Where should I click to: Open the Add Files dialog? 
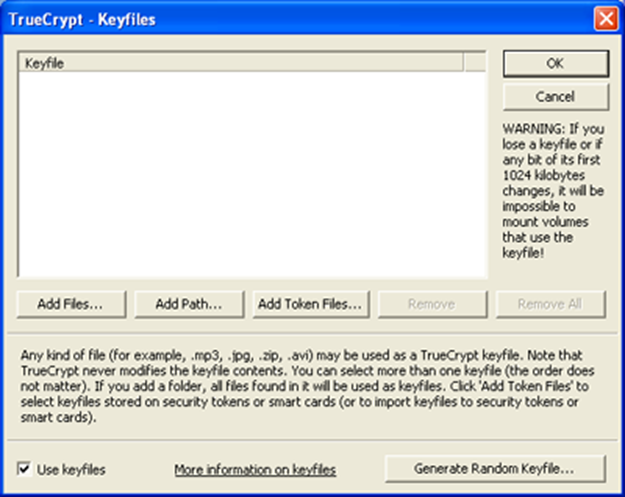click(x=71, y=304)
